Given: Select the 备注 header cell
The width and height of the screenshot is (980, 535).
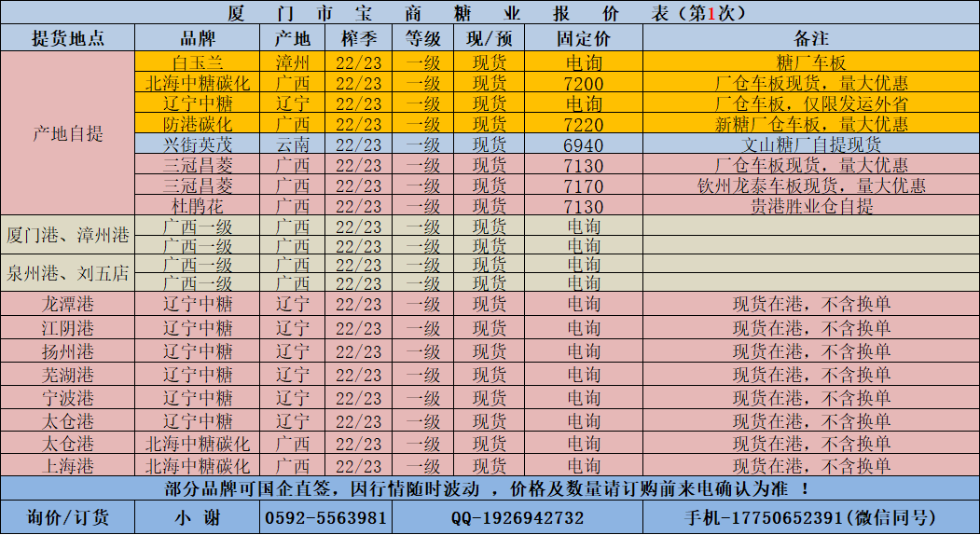Looking at the screenshot, I should coord(811,39).
